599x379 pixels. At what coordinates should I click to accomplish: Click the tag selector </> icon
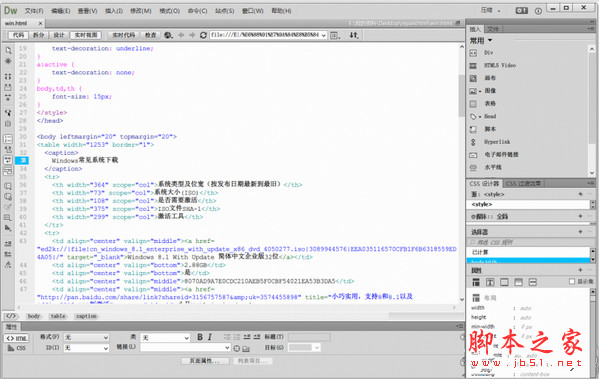pos(11,316)
